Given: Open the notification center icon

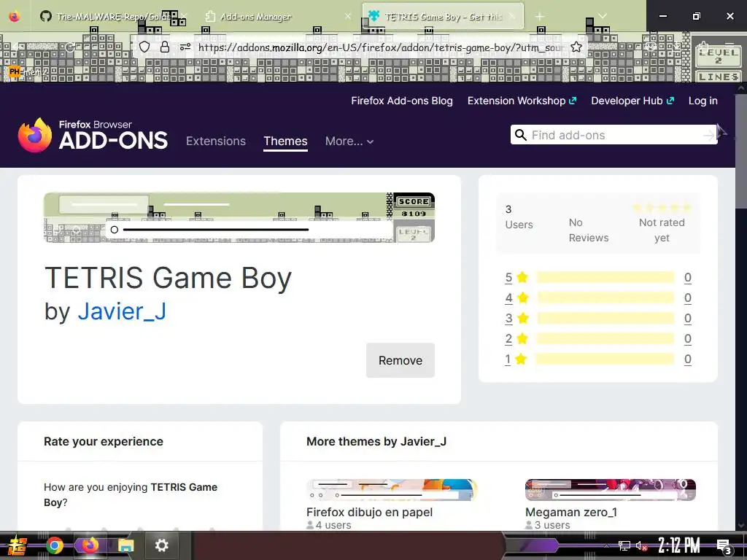Looking at the screenshot, I should click(724, 546).
